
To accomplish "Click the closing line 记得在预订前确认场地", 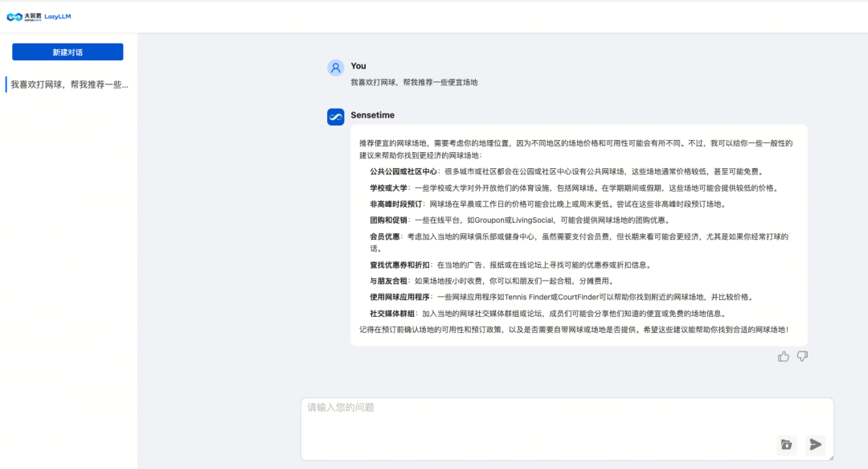I will tap(574, 330).
